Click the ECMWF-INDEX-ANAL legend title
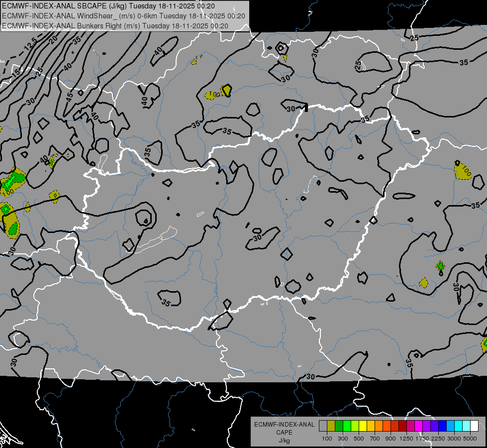 pyautogui.click(x=284, y=425)
